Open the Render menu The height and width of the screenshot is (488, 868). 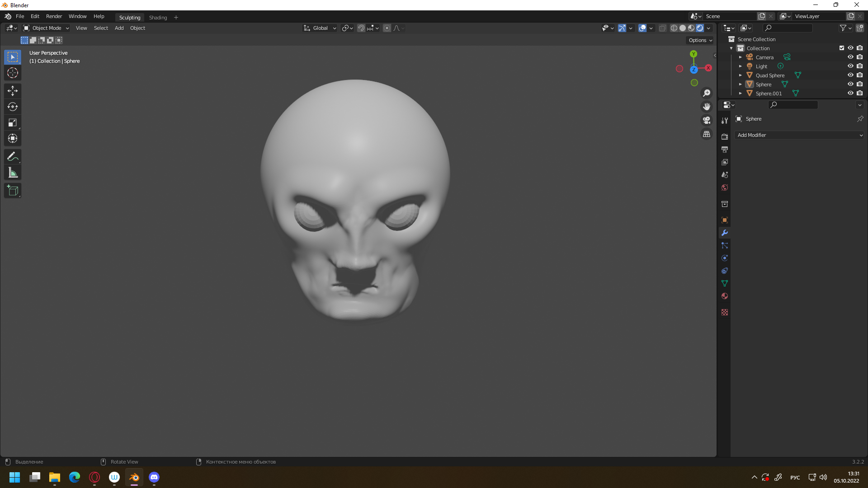(54, 16)
